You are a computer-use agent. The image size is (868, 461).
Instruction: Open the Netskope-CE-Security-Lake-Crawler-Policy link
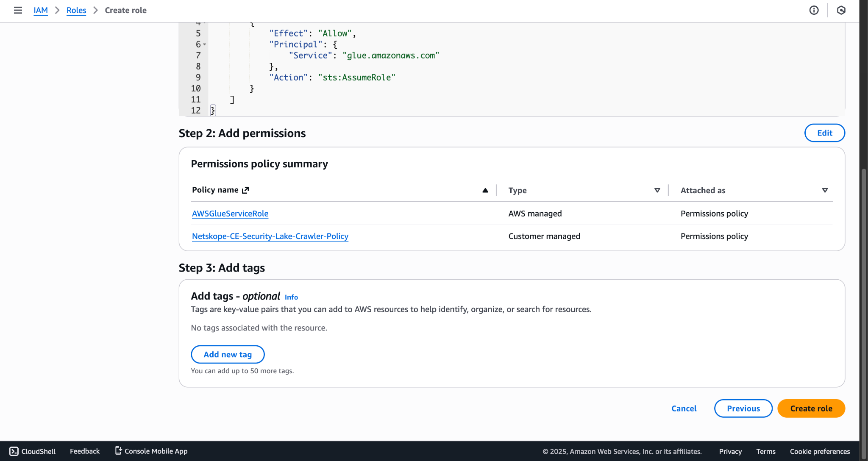(270, 236)
